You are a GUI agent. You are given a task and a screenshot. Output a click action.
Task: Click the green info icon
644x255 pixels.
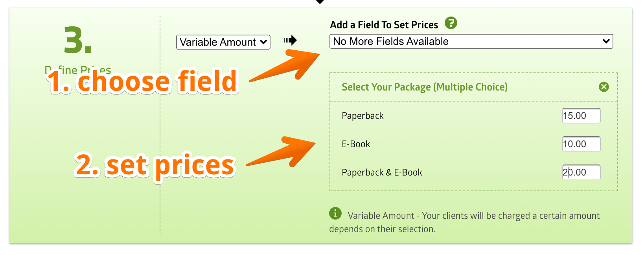335,213
